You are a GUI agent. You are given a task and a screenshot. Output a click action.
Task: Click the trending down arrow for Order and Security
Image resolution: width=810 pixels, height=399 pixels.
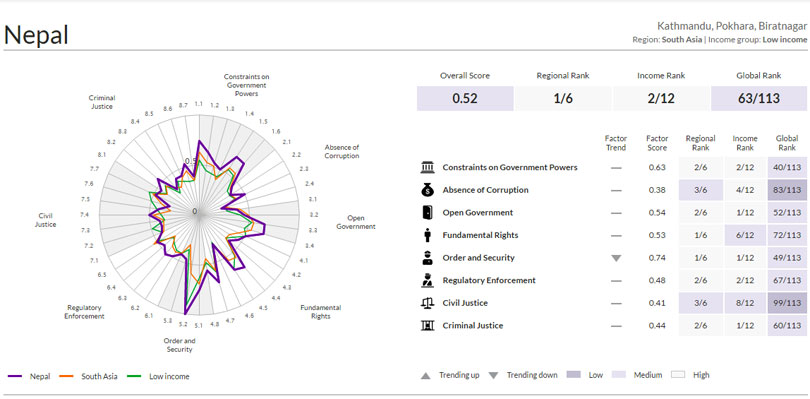[x=616, y=258]
